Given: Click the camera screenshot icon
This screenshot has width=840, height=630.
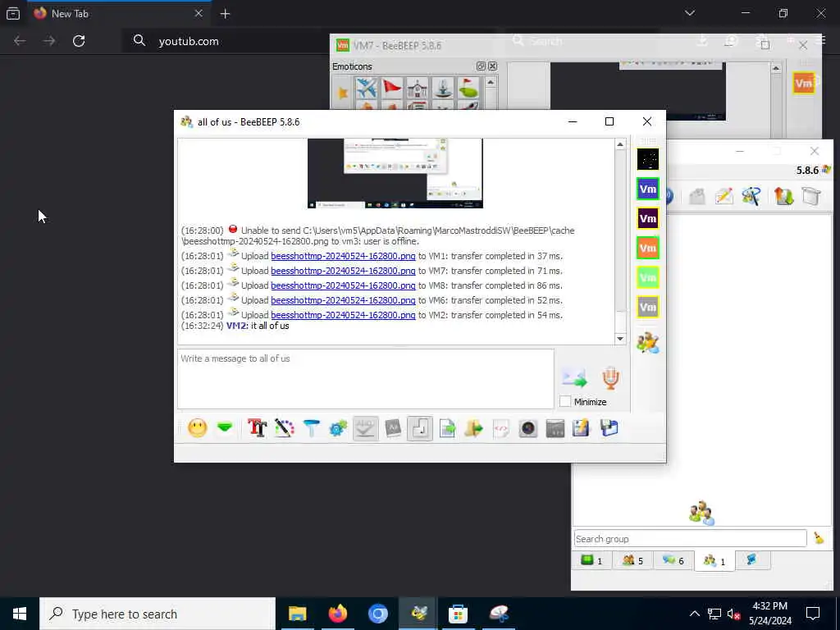Looking at the screenshot, I should (x=527, y=428).
